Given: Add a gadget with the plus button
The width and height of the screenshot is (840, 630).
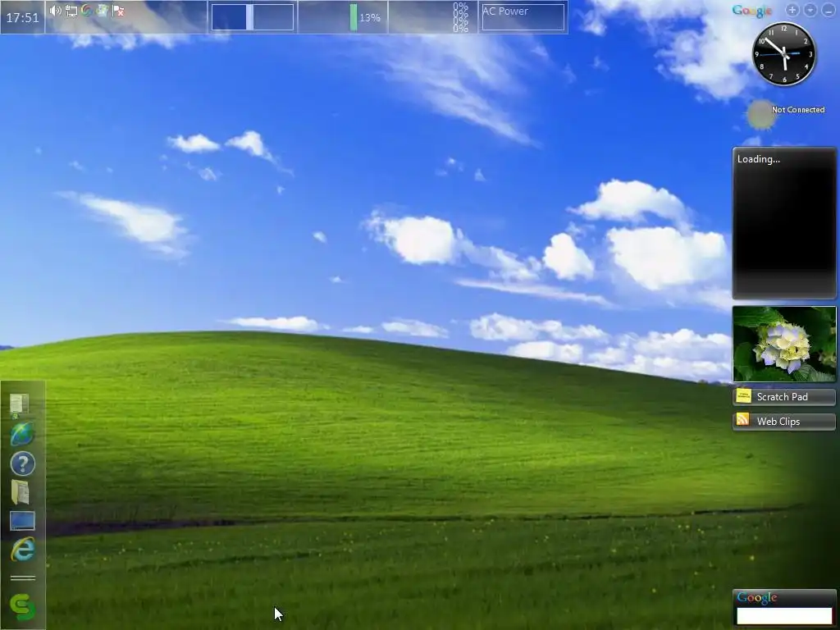Looking at the screenshot, I should coord(792,10).
